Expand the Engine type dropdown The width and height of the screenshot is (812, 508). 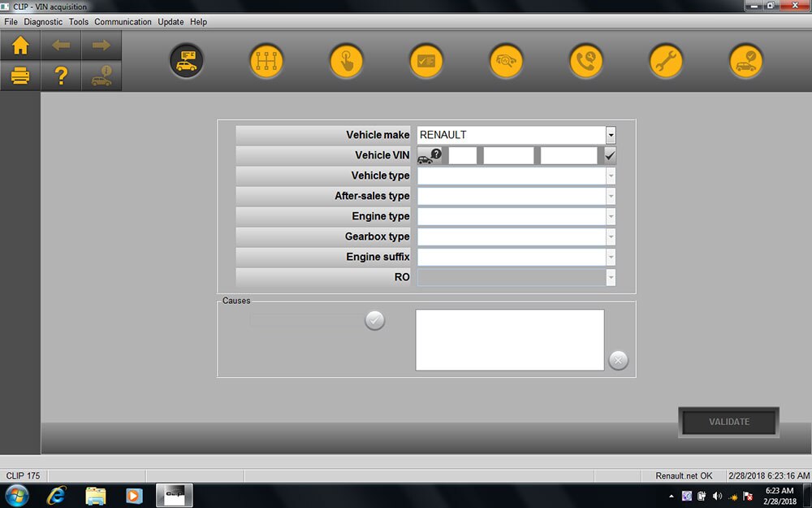click(x=611, y=216)
